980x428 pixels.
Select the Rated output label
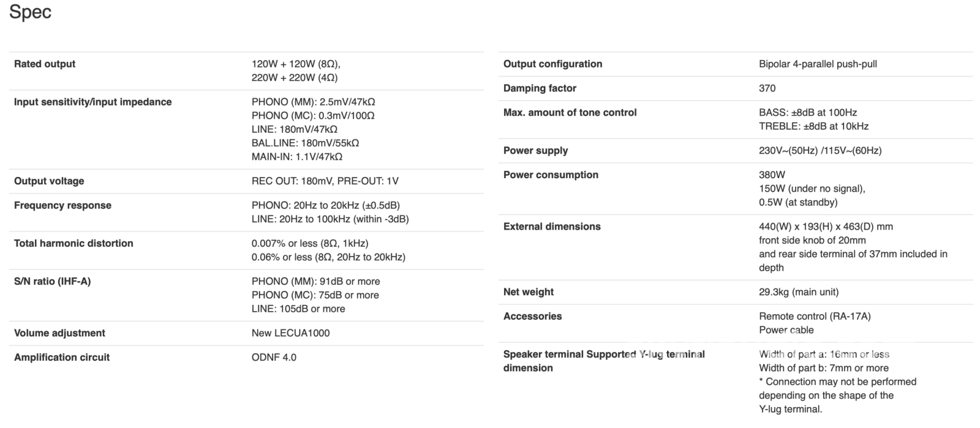(45, 64)
